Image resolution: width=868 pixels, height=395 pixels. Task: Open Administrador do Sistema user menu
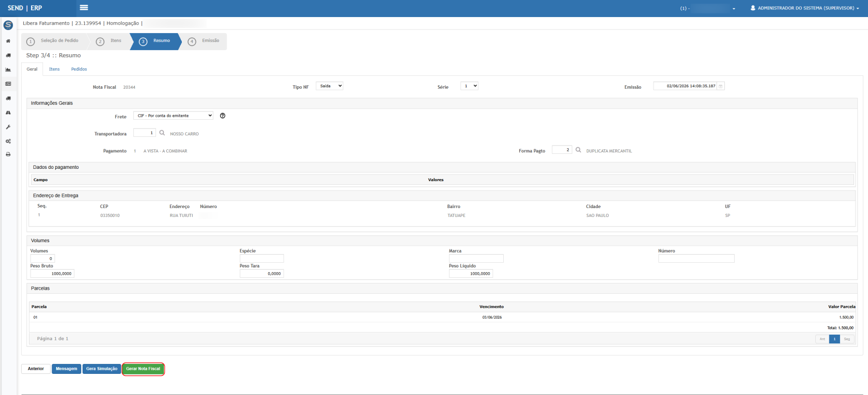(805, 8)
